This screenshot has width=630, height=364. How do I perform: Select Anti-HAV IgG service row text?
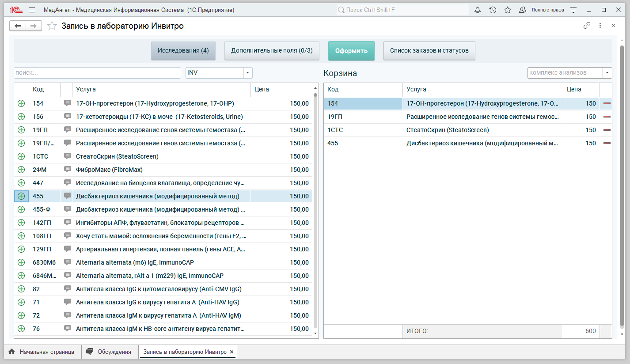[158, 302]
